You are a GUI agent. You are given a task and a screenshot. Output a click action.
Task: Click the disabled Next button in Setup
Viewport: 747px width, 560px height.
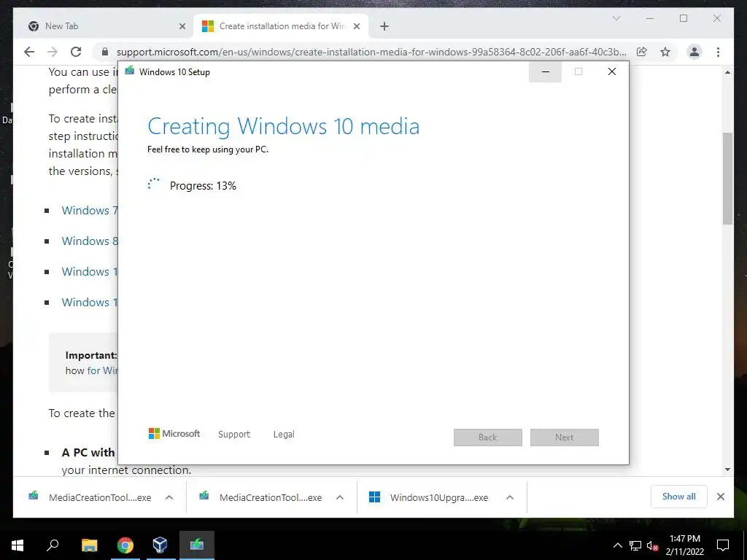tap(565, 437)
